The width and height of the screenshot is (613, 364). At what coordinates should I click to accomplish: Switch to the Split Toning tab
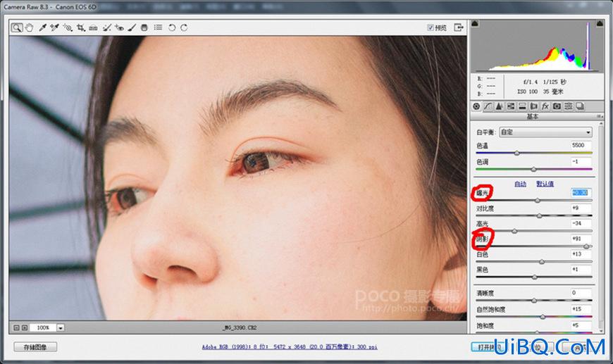pyautogui.click(x=522, y=106)
